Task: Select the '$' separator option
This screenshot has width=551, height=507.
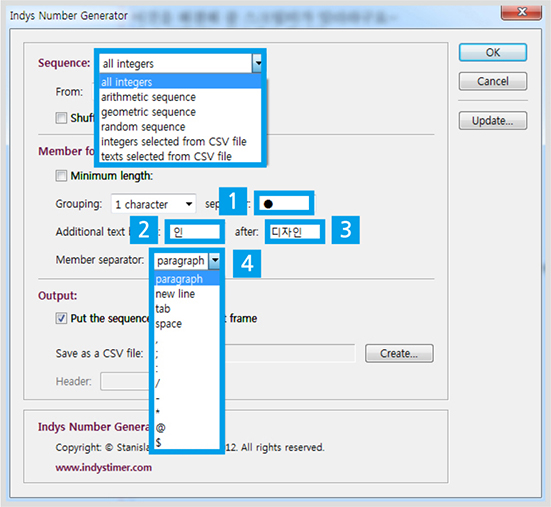Action: pos(187,442)
